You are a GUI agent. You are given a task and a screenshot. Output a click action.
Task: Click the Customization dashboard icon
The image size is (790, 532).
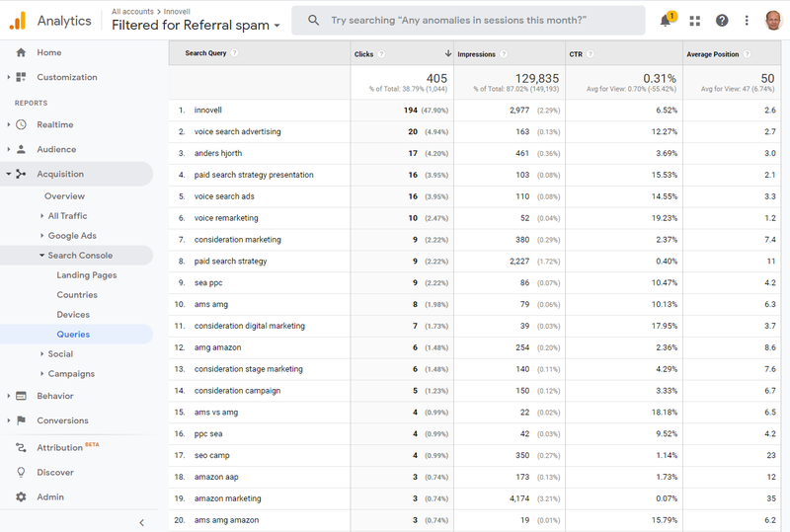pyautogui.click(x=21, y=77)
